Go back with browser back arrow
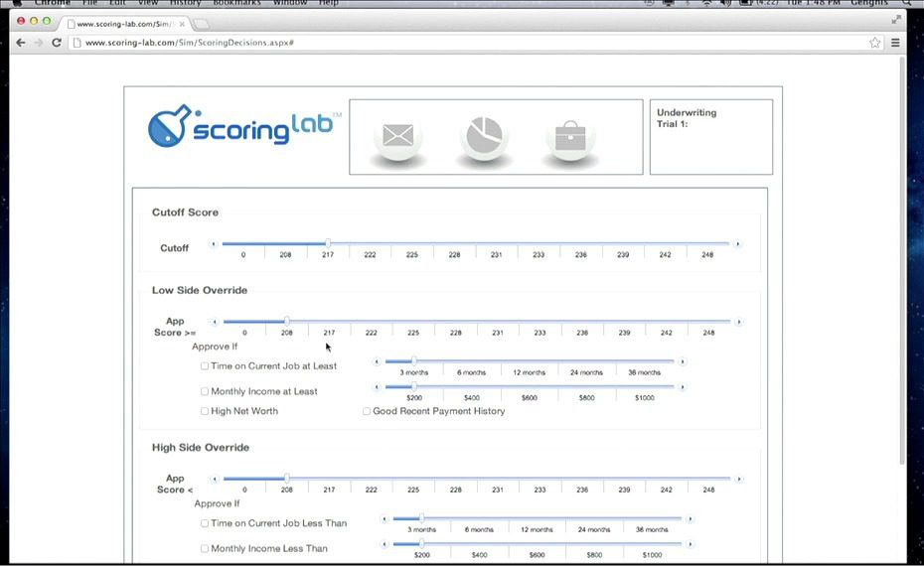 [x=21, y=43]
